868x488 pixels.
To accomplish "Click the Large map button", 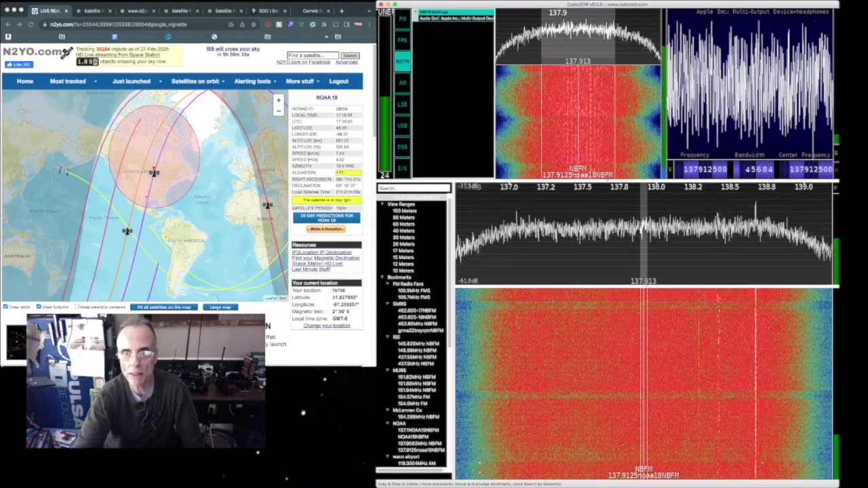I will [220, 307].
